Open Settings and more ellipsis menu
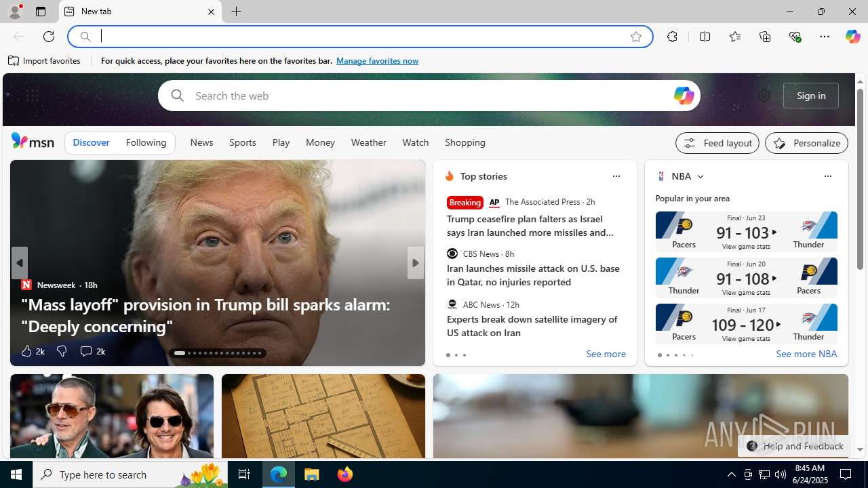Screen dimensions: 868x488 point(824,37)
